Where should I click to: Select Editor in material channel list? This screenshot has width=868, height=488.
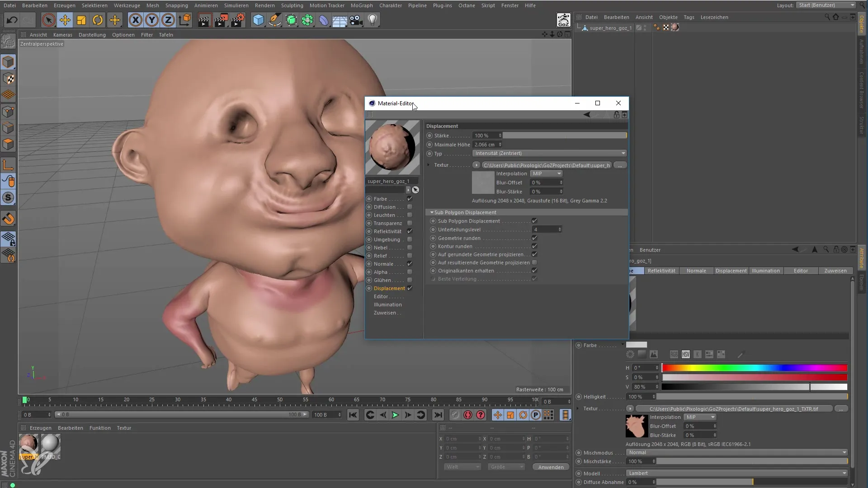[381, 296]
